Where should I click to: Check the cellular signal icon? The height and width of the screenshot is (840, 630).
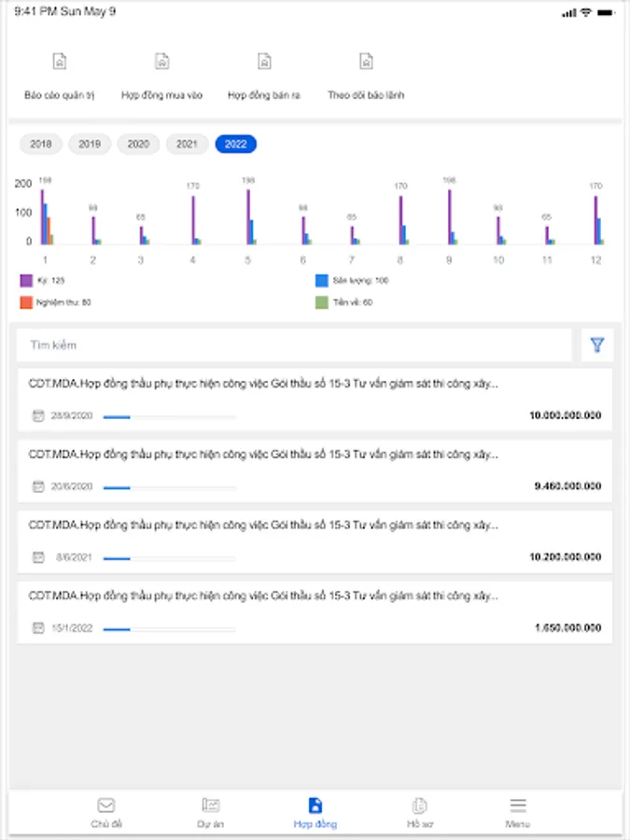(569, 13)
